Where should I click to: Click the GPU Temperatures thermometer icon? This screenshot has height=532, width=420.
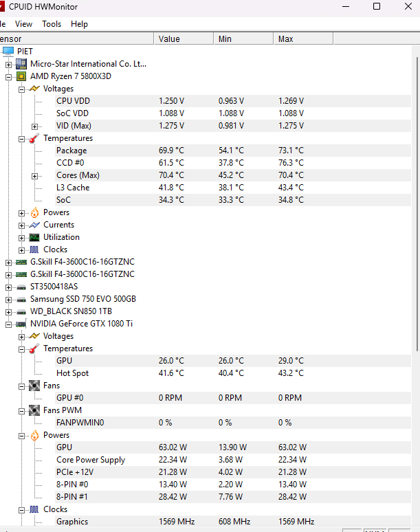[34, 348]
